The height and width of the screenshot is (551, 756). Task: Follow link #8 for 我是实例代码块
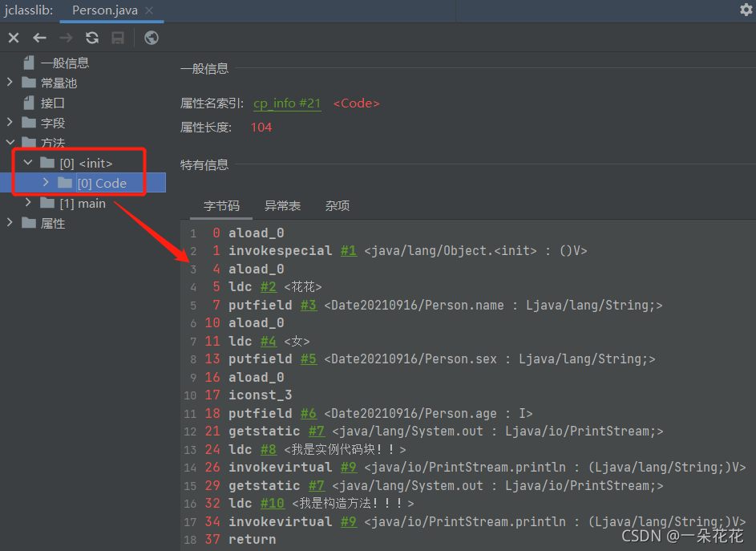[268, 450]
